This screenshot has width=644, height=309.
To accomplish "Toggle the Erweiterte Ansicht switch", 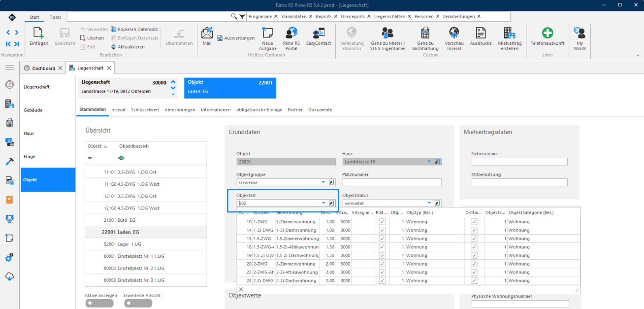I will [x=137, y=303].
